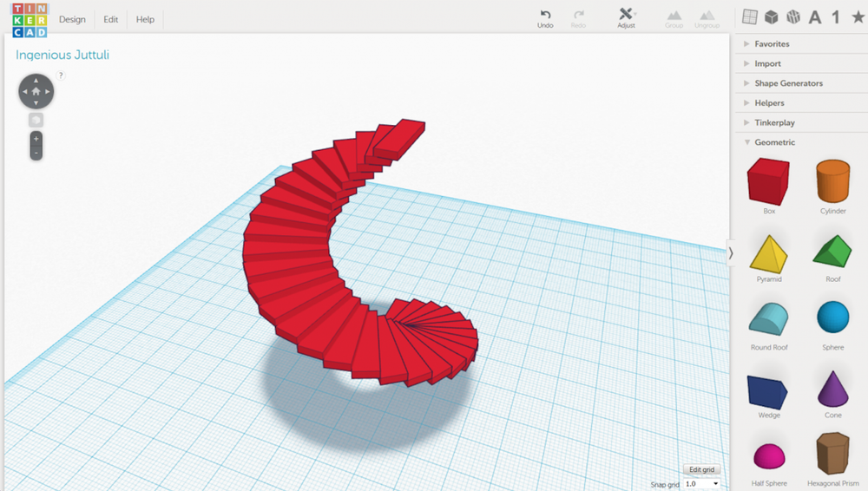Pick the red Box shape

click(x=768, y=182)
